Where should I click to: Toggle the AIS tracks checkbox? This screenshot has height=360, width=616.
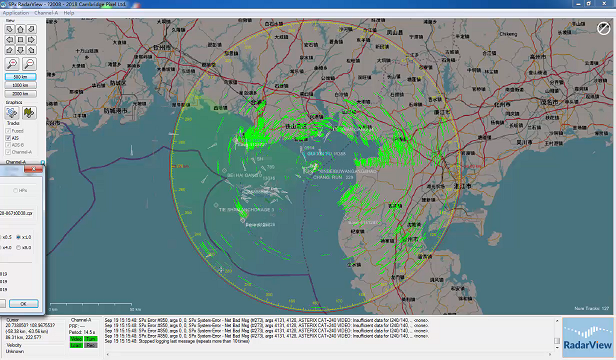click(x=8, y=138)
